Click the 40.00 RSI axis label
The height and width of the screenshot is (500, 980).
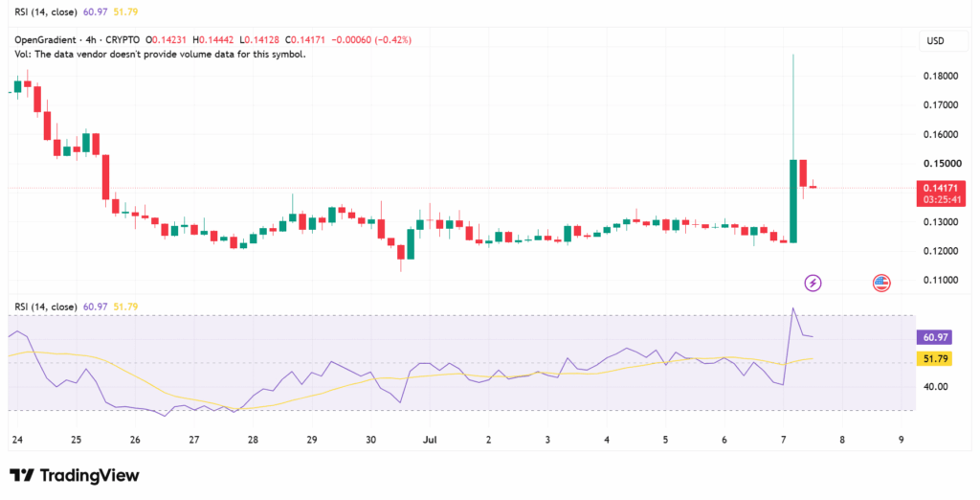click(935, 387)
